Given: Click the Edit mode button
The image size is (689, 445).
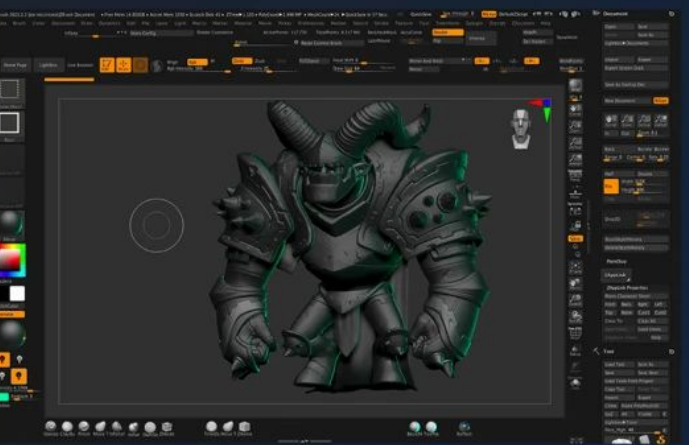Looking at the screenshot, I should click(106, 65).
